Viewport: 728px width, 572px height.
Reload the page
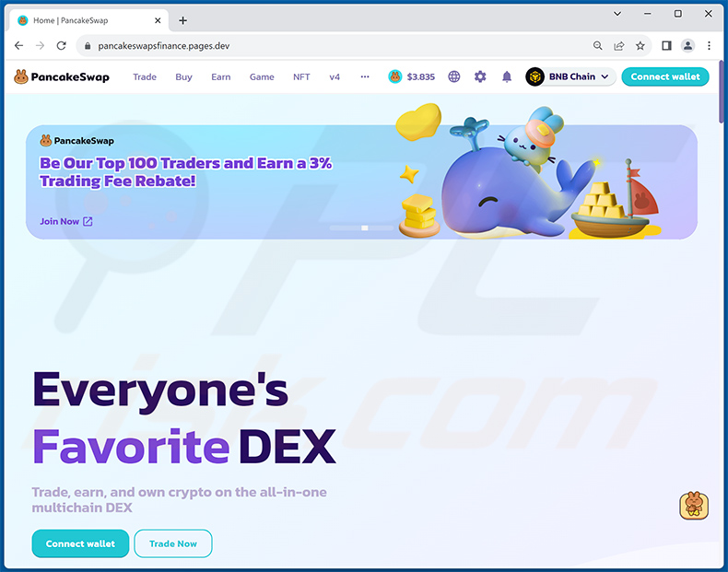(x=62, y=45)
